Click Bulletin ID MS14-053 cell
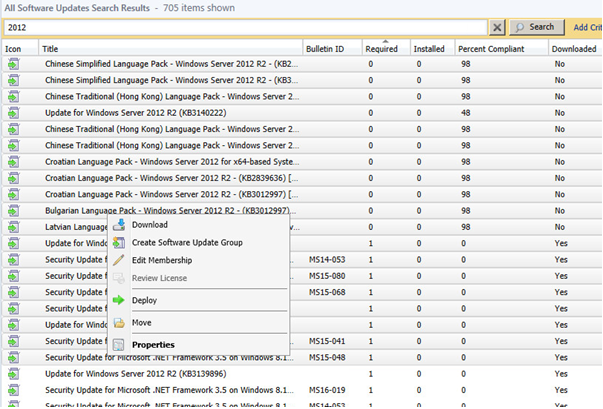Image resolution: width=603 pixels, height=409 pixels. click(327, 259)
